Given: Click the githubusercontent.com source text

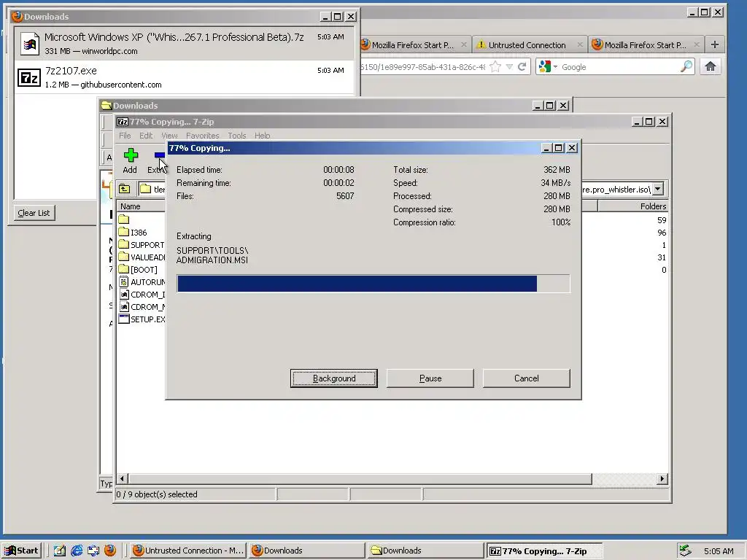Looking at the screenshot, I should tap(121, 85).
